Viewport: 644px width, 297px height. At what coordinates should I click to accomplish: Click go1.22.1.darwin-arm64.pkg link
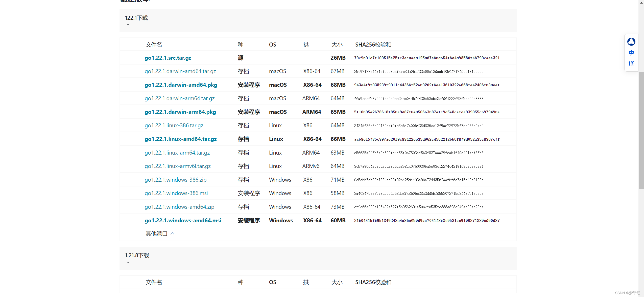tap(180, 112)
